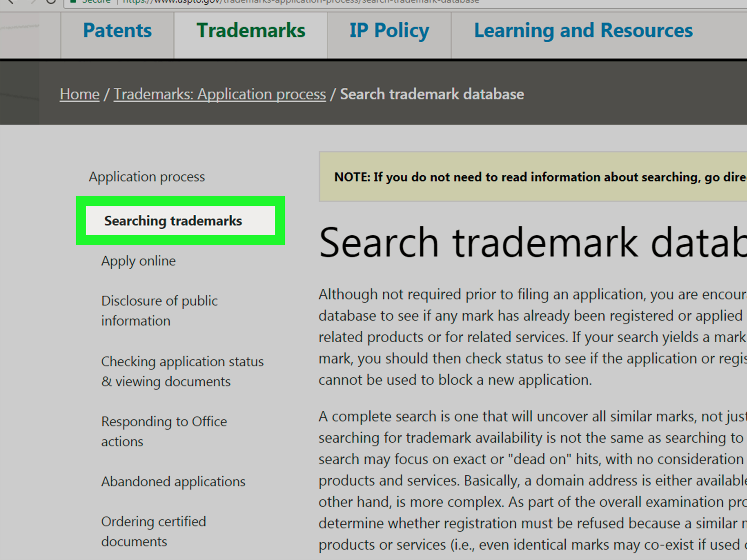Open Ordering certified documents sidebar link
Image resolution: width=747 pixels, height=560 pixels.
[154, 532]
